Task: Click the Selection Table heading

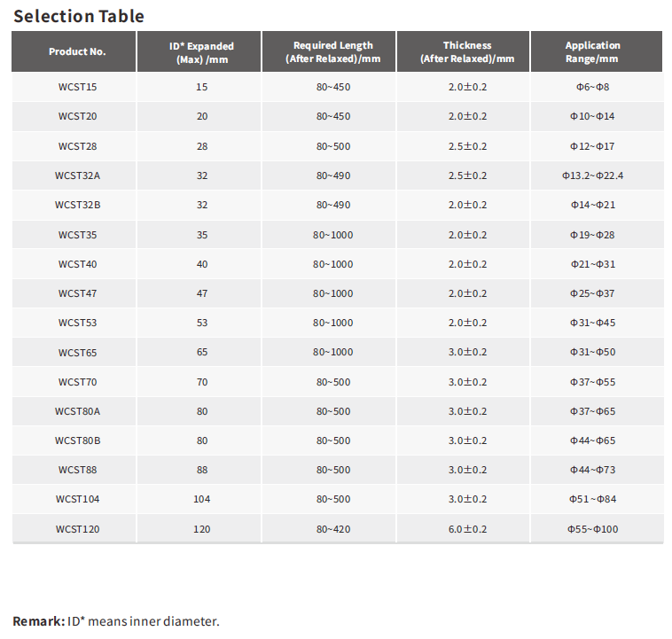Action: point(79,16)
